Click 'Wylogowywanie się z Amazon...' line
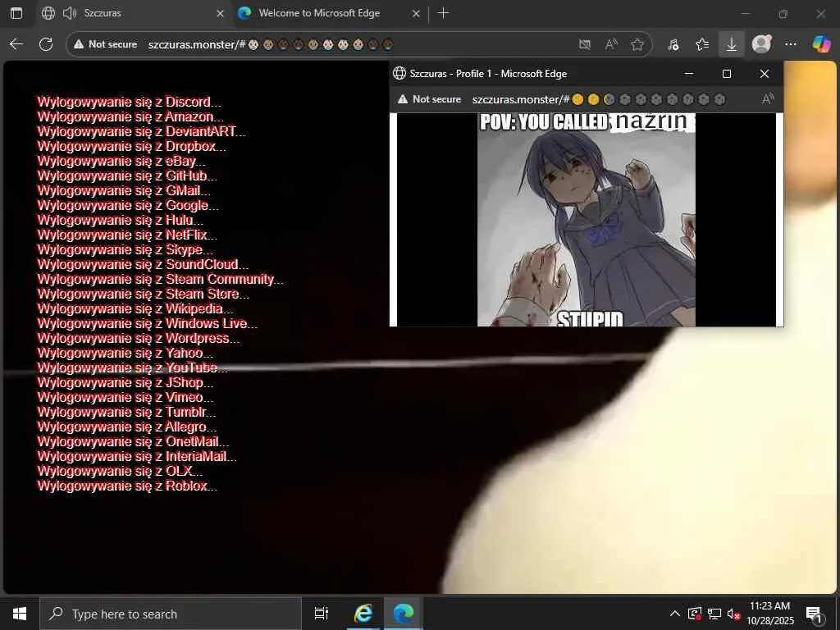The height and width of the screenshot is (630, 840). [130, 116]
